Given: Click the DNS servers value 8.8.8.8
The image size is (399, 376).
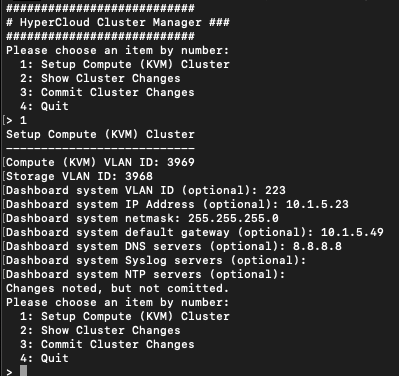Looking at the screenshot, I should coord(317,246).
